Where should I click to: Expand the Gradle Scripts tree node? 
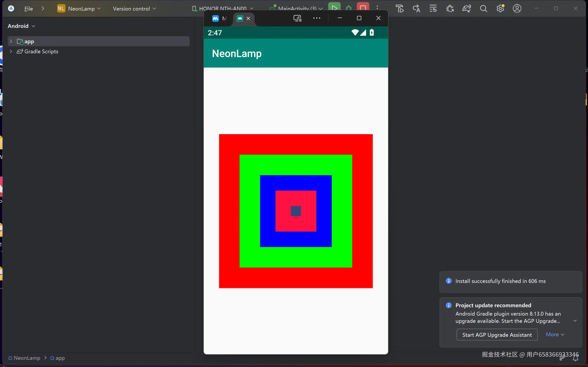tap(11, 51)
